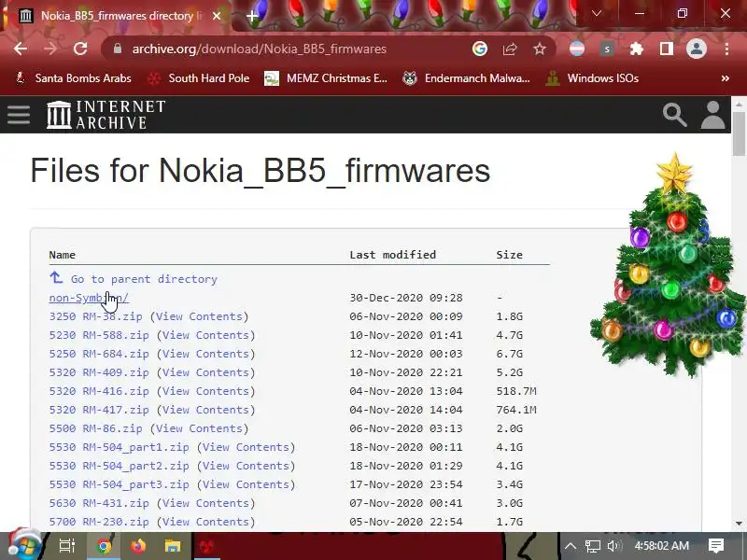747x560 pixels.
Task: Download 5530 RM-504_part3.zip
Action: [x=119, y=483]
